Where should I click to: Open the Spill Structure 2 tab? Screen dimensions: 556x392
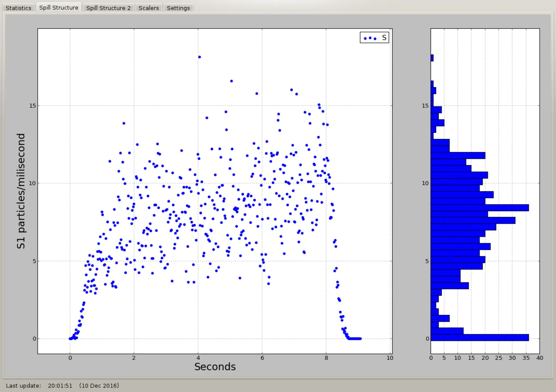click(x=108, y=8)
